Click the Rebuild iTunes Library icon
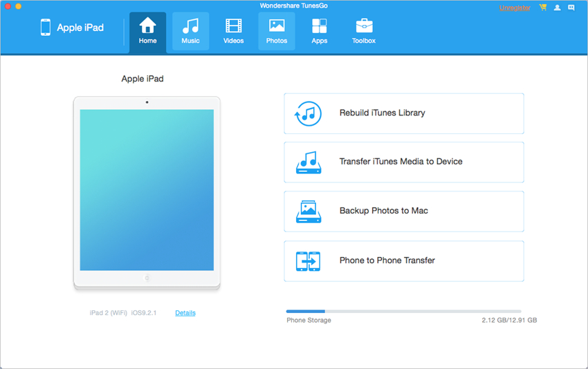This screenshot has height=369, width=588. [308, 113]
